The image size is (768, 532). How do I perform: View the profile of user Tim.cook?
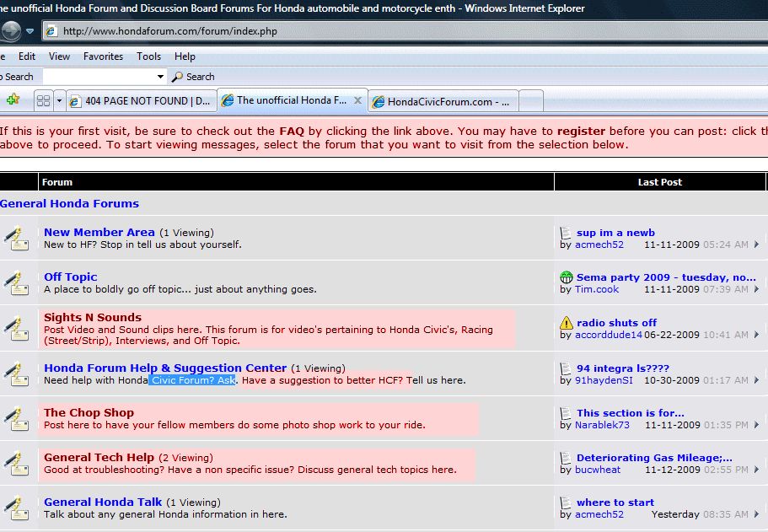point(597,289)
